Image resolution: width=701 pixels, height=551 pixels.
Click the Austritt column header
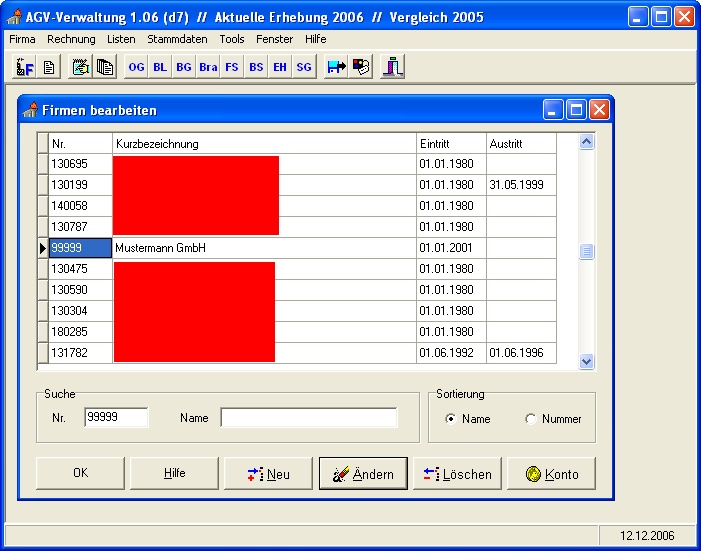pos(521,144)
